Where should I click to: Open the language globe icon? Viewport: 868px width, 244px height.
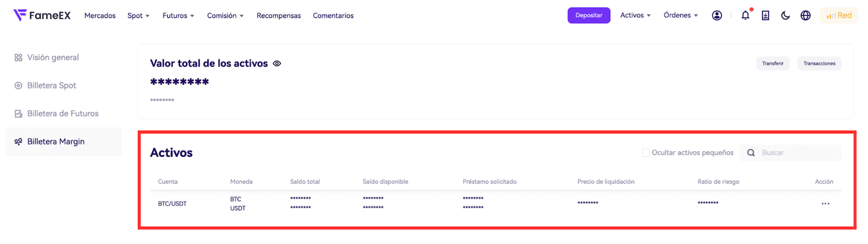(x=806, y=16)
